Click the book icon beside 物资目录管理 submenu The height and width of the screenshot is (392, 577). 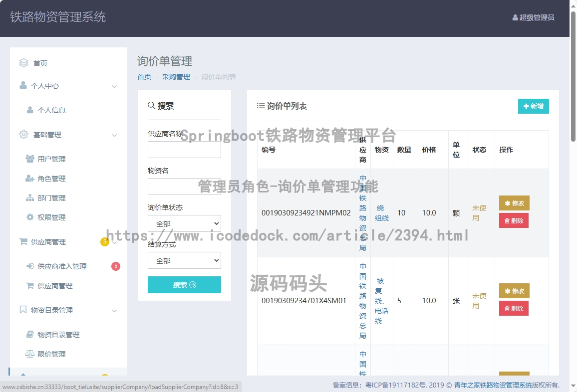click(30, 334)
